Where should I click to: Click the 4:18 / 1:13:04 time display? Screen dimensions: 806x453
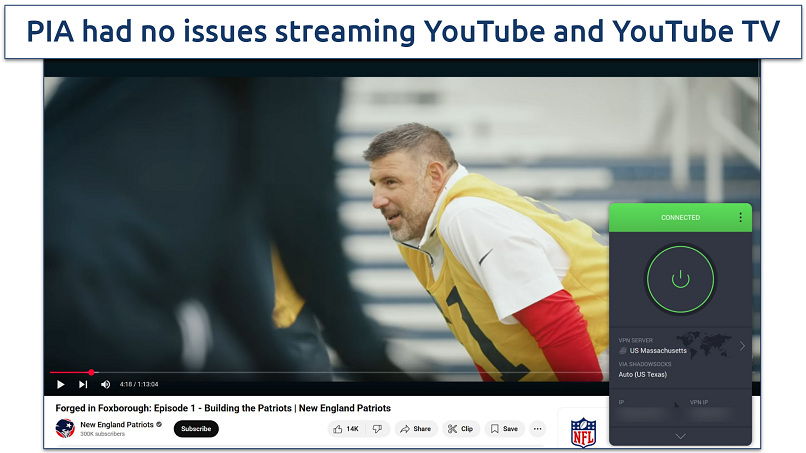point(139,384)
